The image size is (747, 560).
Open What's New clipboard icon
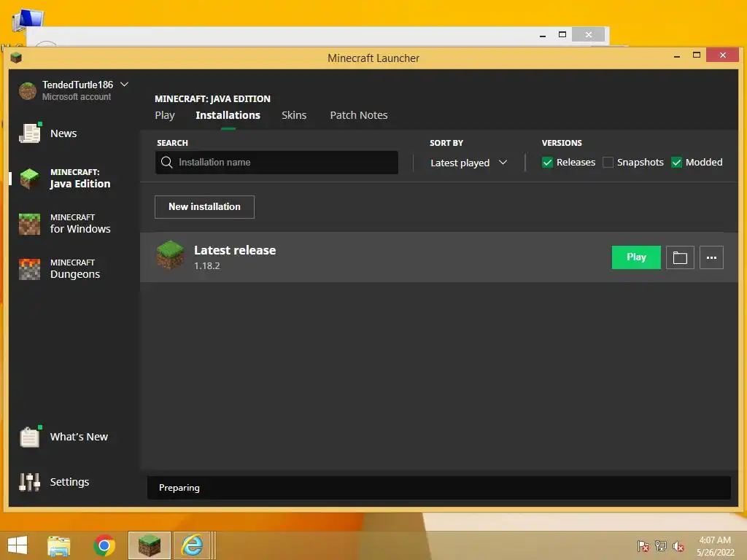[x=29, y=437]
